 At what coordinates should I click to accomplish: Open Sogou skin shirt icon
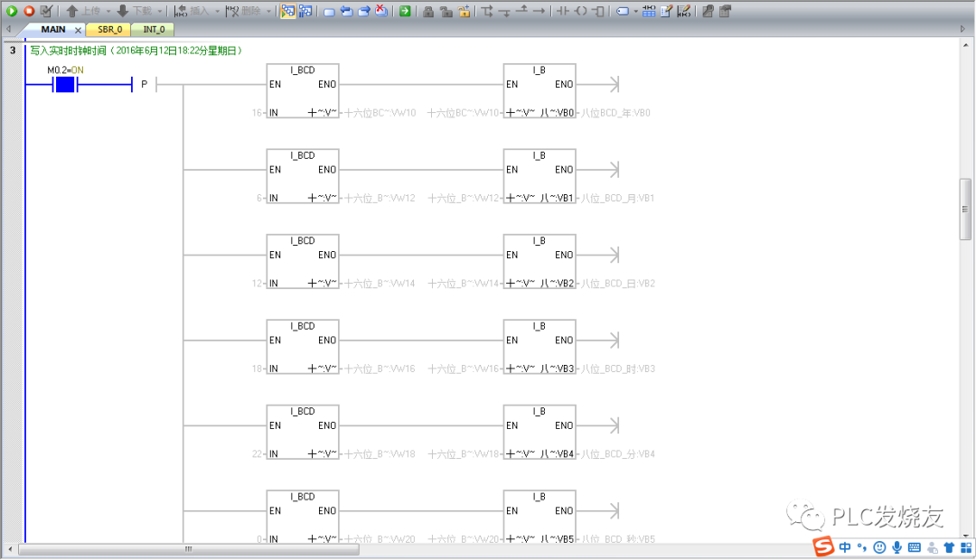click(949, 547)
